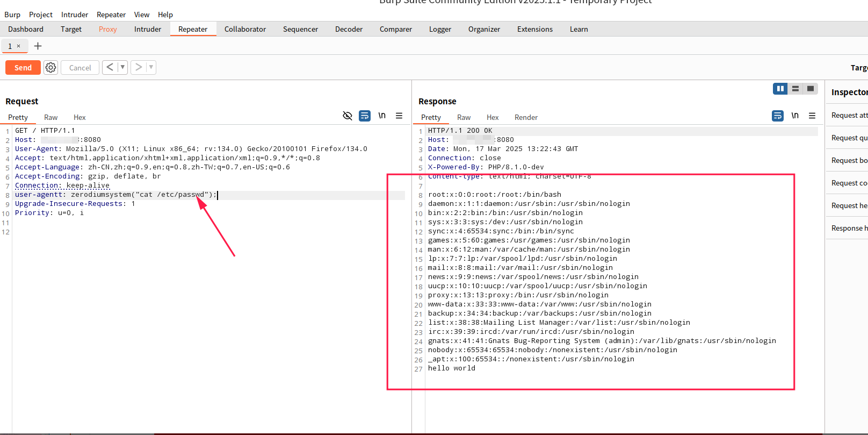Switch to Comparer tab
868x435 pixels.
(396, 29)
